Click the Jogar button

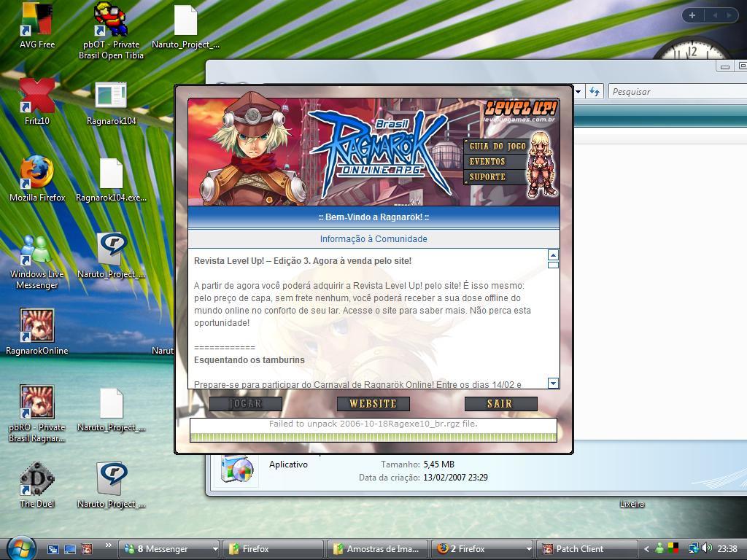click(x=245, y=404)
